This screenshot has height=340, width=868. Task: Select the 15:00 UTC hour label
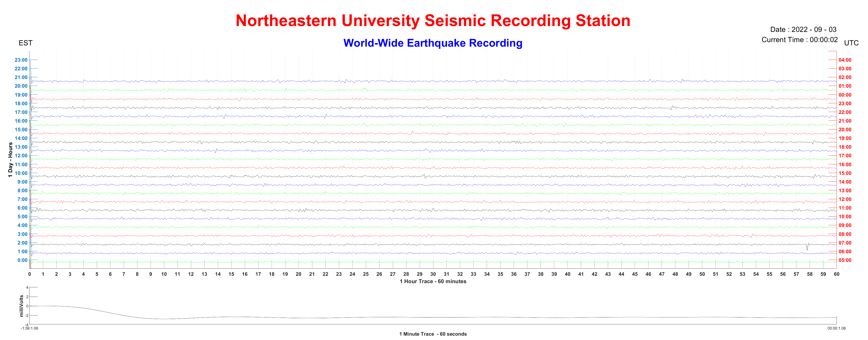click(845, 173)
